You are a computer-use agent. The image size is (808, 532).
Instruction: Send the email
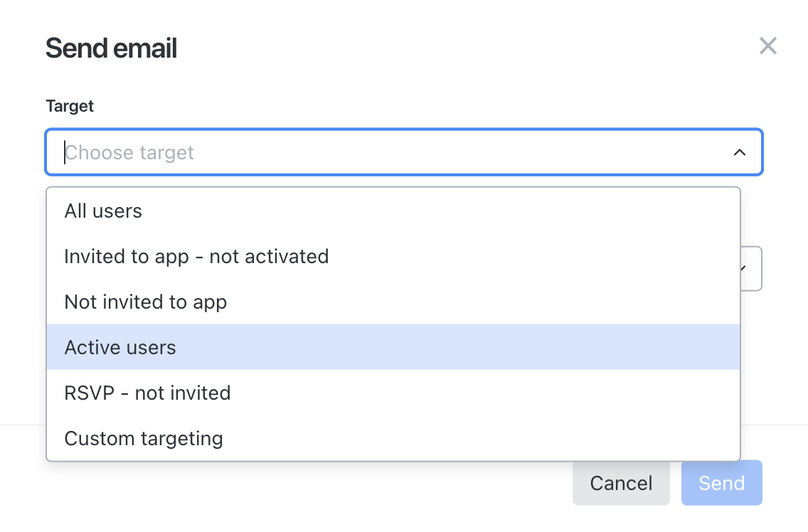click(721, 483)
